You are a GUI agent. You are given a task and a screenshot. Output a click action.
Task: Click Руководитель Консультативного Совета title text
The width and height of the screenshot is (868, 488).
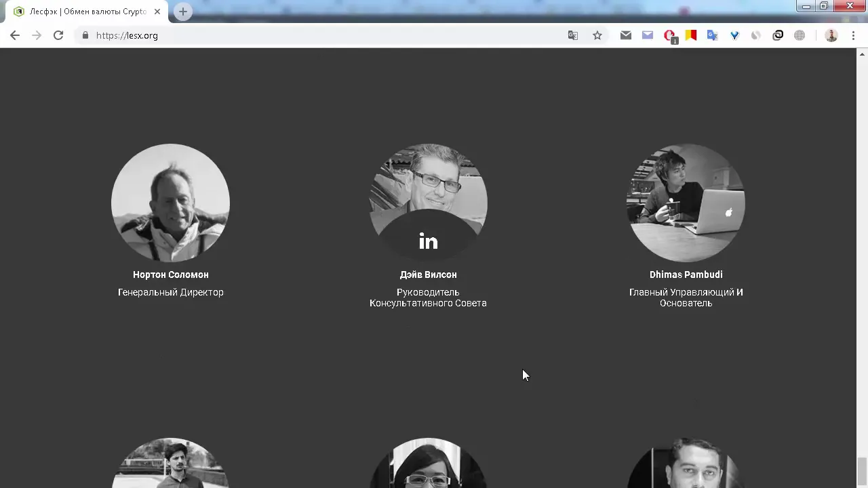pos(428,298)
